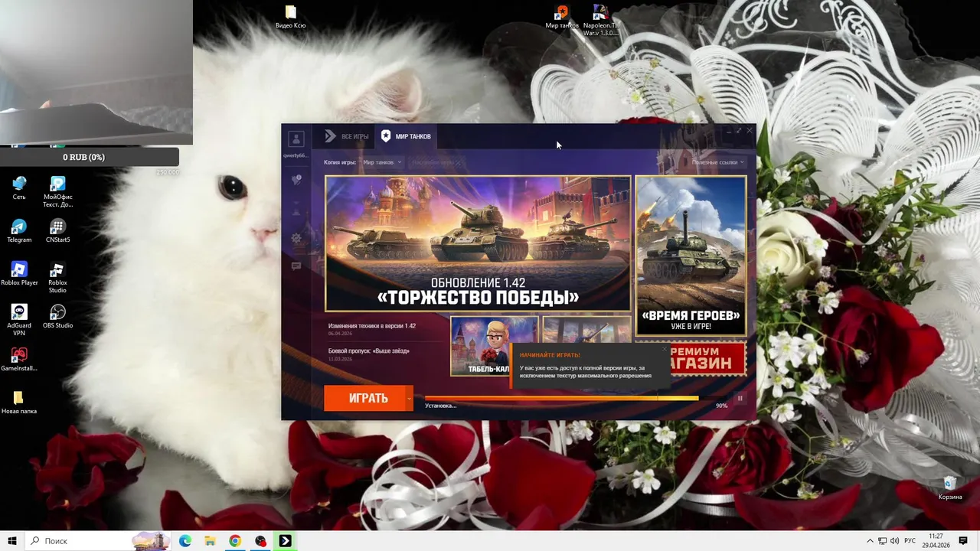Click the Установка... status text

[x=440, y=406]
